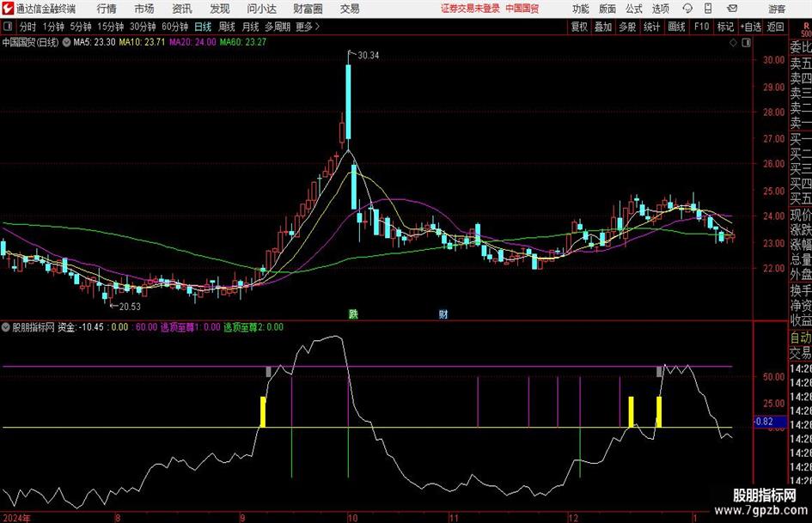
Task: Click the 统计 statistics button
Action: coord(651,27)
